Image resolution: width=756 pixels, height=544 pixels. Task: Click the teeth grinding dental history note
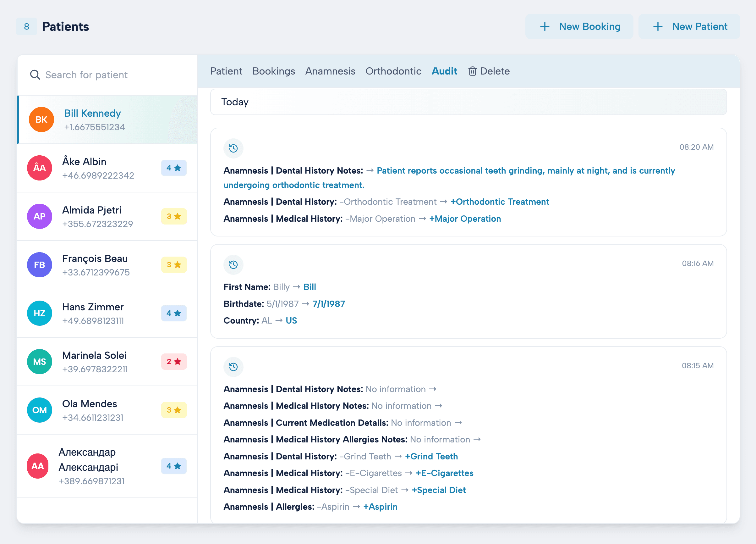[449, 178]
